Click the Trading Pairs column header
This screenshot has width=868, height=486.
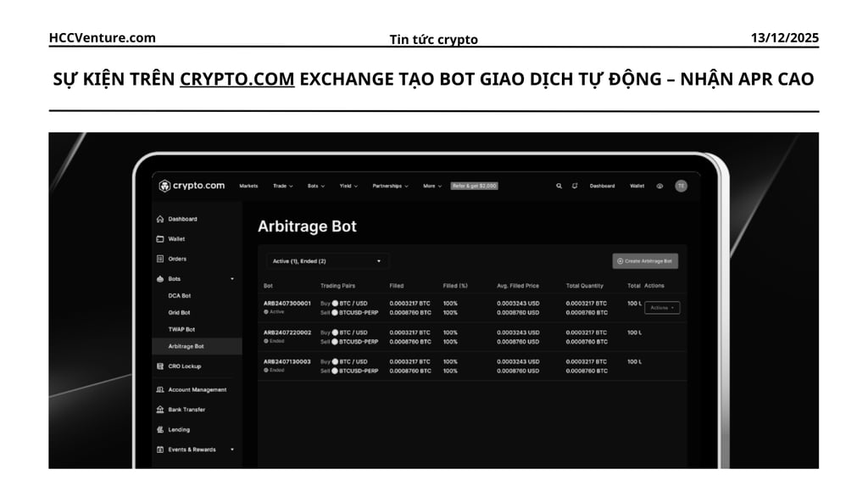pos(337,286)
